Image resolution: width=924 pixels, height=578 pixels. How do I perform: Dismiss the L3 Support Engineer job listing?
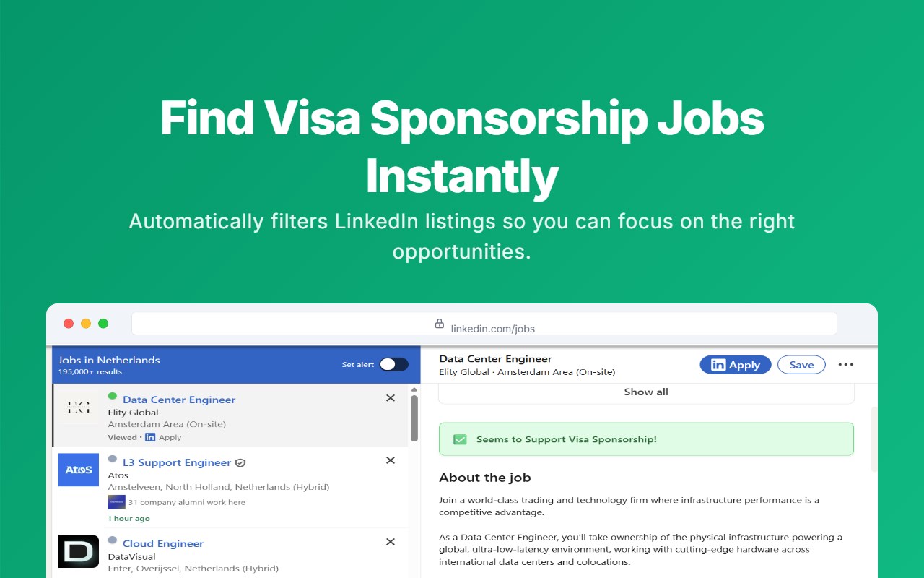point(391,460)
